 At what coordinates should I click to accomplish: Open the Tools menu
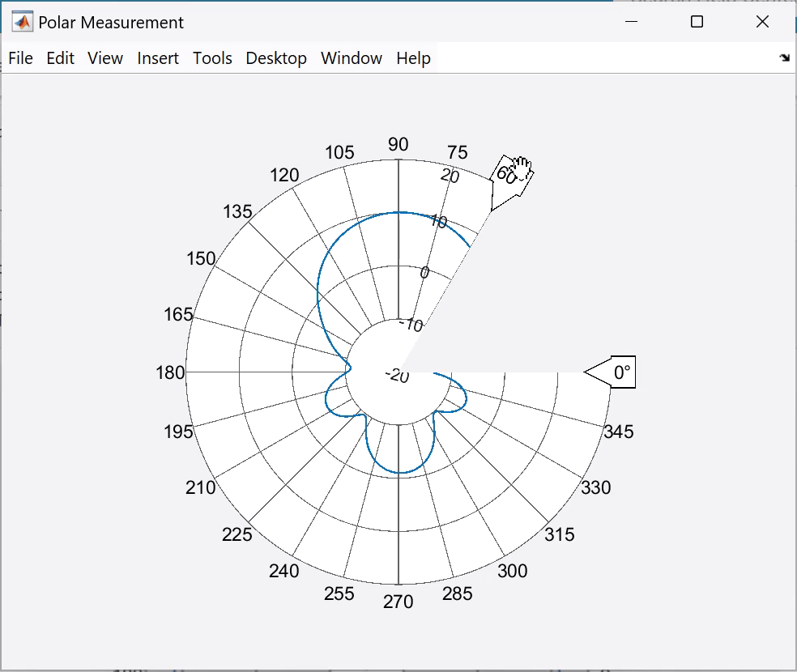pyautogui.click(x=211, y=57)
